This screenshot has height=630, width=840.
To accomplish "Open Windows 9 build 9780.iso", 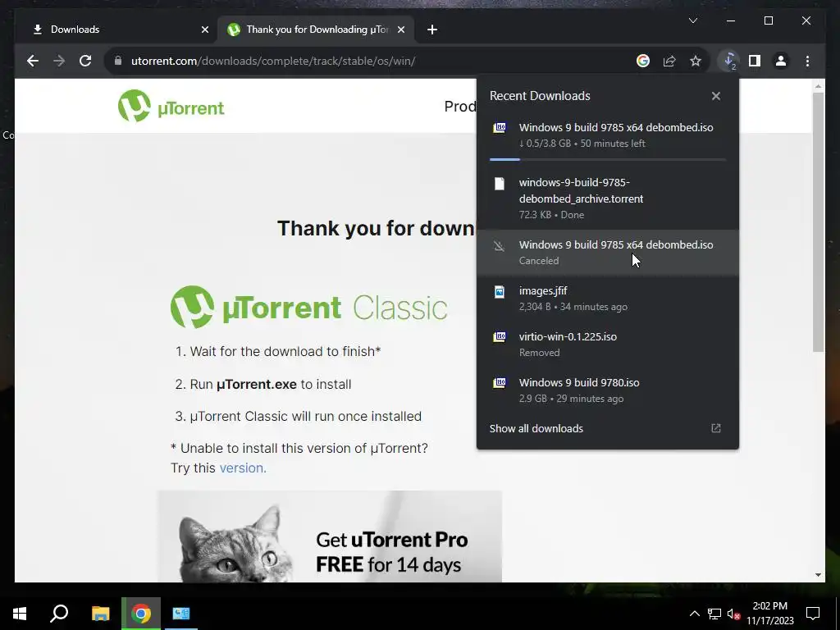I will pos(608,390).
